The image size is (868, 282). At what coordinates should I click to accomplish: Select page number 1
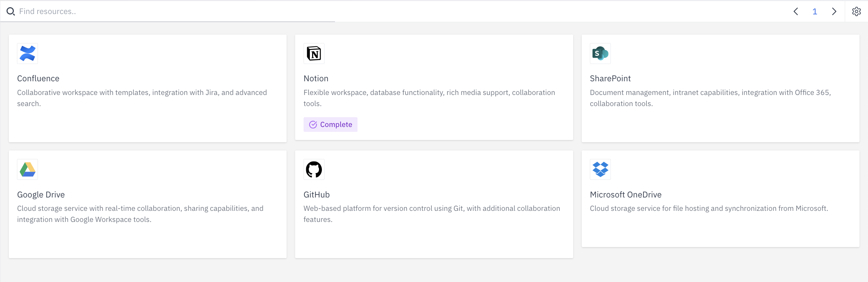(x=815, y=11)
